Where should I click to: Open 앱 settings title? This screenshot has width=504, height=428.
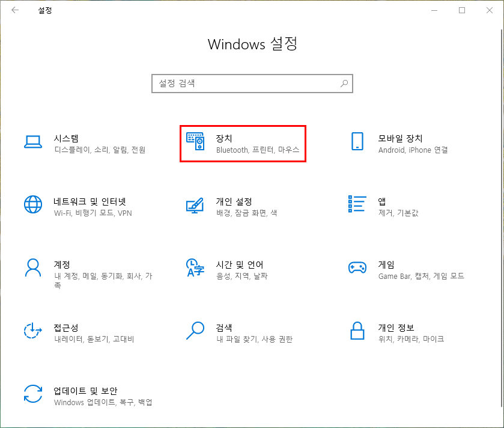[x=382, y=201]
